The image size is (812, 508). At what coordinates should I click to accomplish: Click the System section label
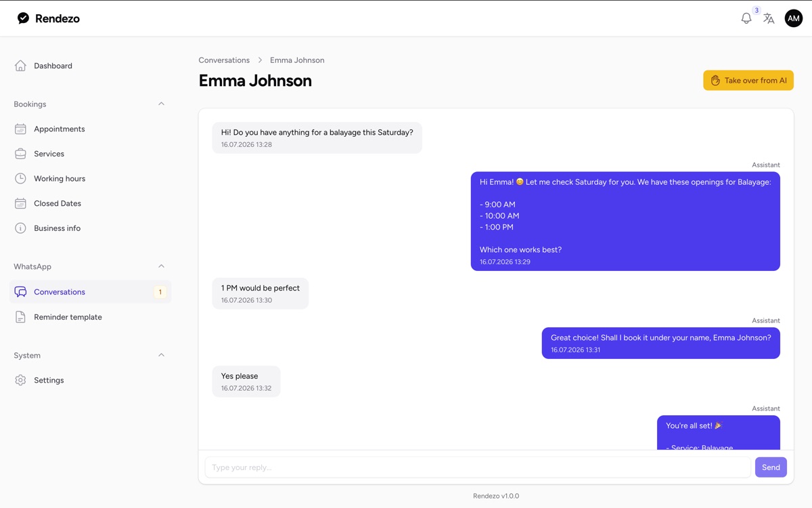27,355
